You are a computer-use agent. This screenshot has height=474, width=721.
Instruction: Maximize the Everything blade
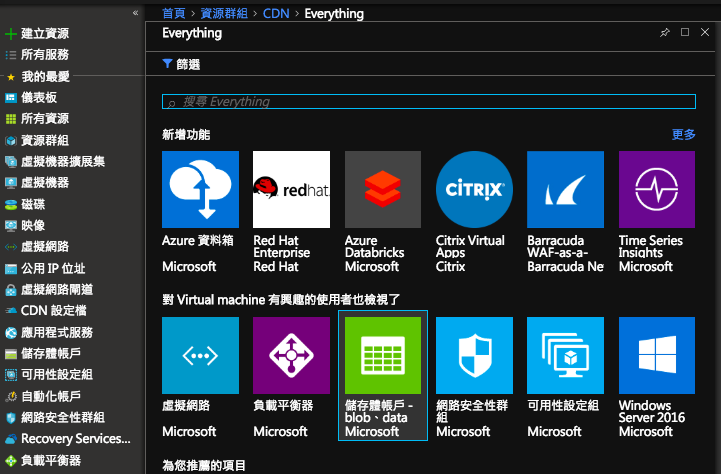[x=685, y=32]
